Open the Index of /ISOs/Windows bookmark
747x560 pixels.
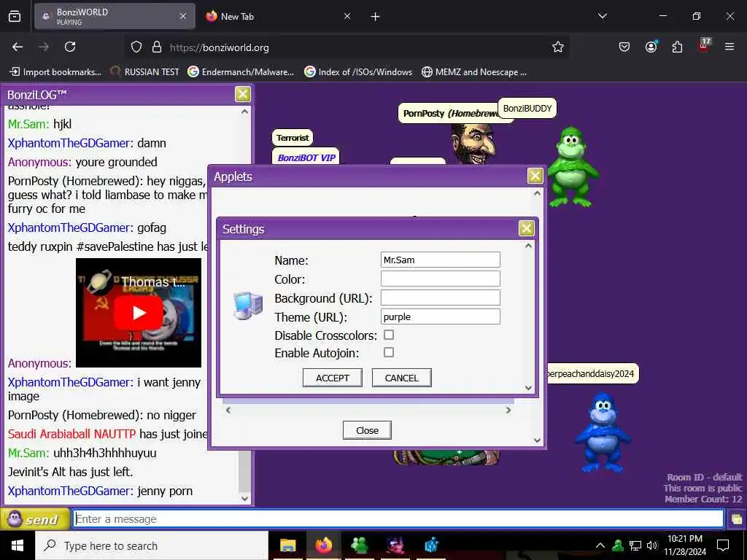(358, 72)
